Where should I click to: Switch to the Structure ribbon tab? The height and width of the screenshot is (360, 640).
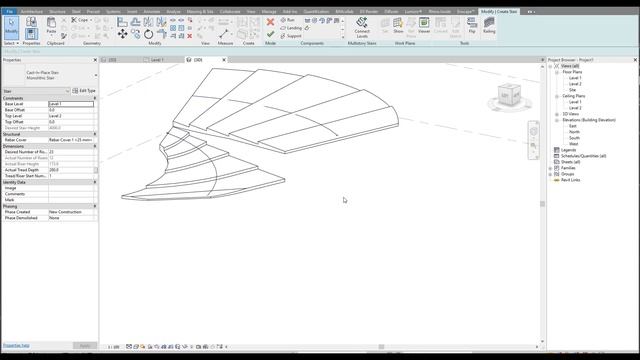(x=57, y=11)
